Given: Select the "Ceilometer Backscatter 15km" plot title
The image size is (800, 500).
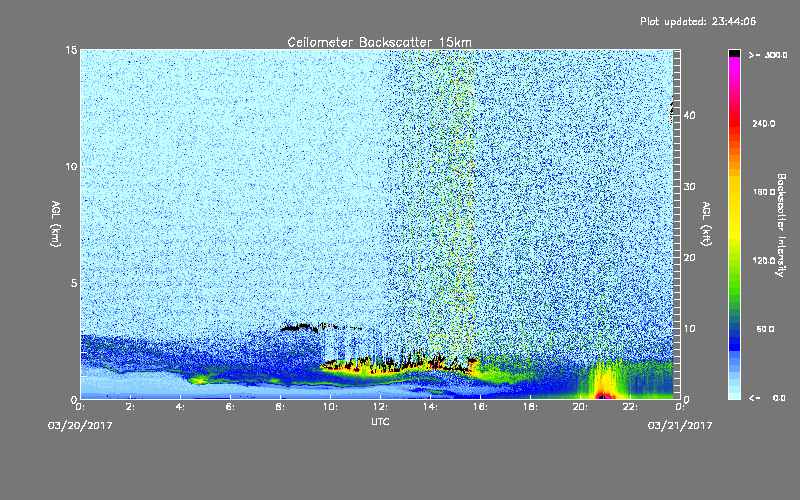Looking at the screenshot, I should (380, 42).
